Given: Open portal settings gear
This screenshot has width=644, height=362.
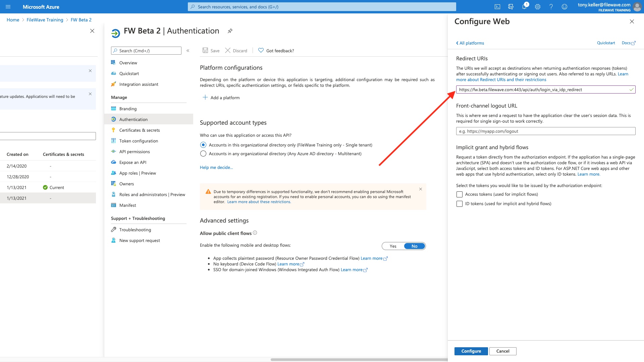Looking at the screenshot, I should tap(538, 7).
